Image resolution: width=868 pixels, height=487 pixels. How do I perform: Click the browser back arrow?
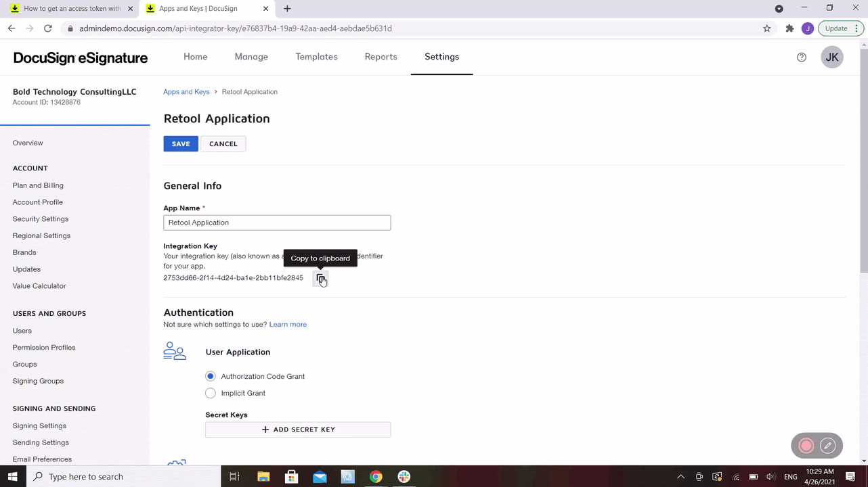pyautogui.click(x=12, y=28)
